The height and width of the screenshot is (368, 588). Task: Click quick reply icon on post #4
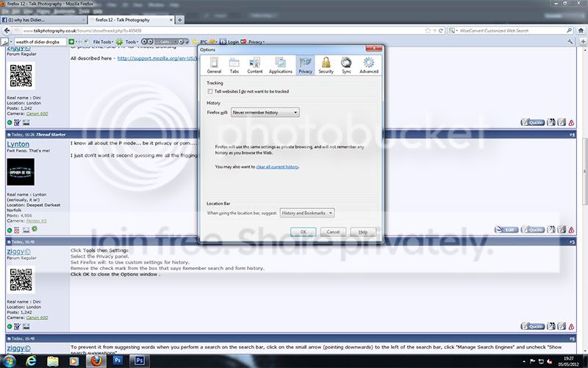pos(561,230)
